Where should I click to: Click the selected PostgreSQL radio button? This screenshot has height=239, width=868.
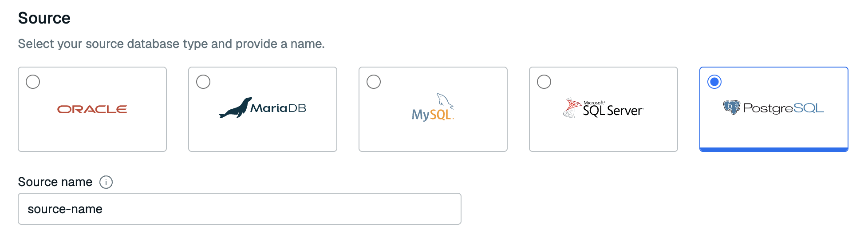pyautogui.click(x=714, y=82)
